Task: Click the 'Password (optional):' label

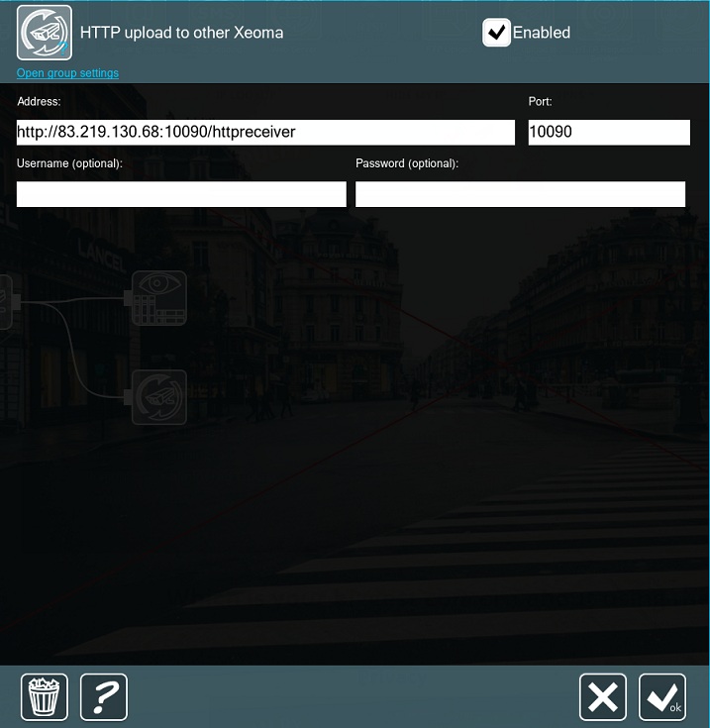Action: (x=407, y=163)
